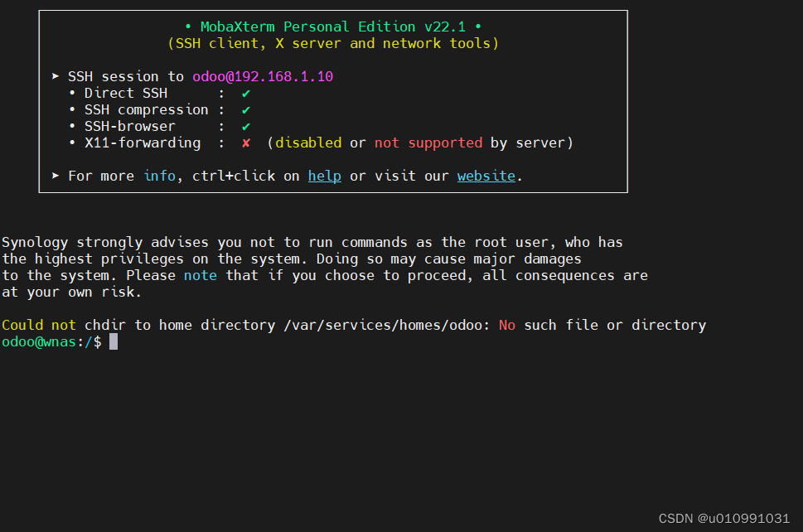Open the MobaXterm "website" link
This screenshot has height=532, width=803.
pos(486,176)
